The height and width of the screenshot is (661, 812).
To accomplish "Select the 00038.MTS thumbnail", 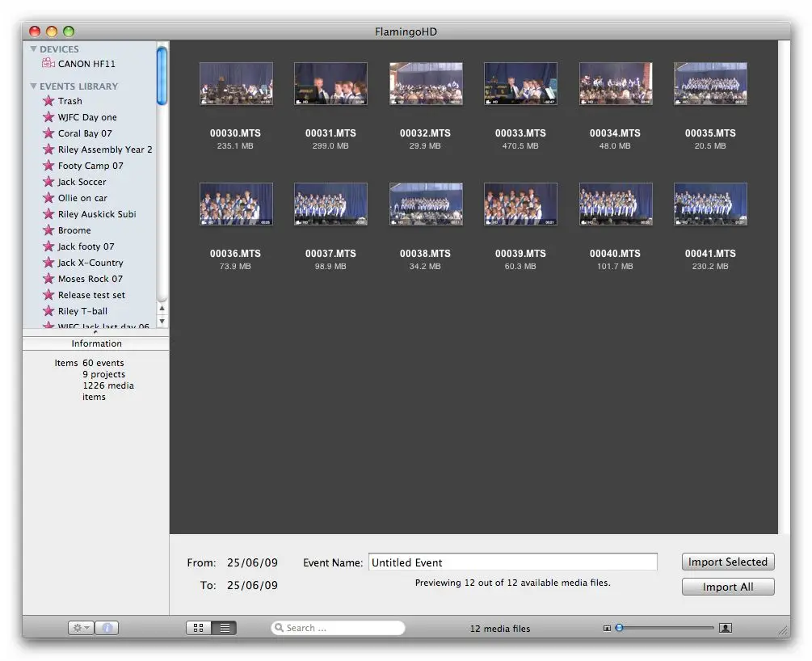I will point(426,204).
